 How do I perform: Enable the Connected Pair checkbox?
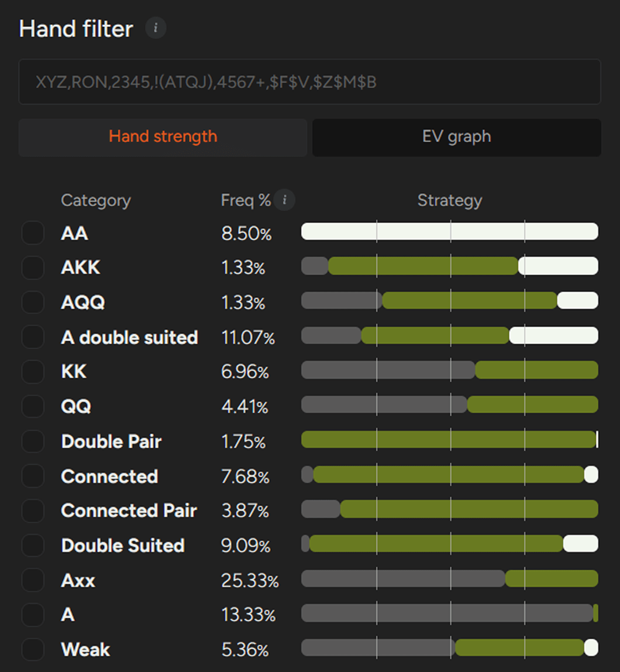click(33, 510)
